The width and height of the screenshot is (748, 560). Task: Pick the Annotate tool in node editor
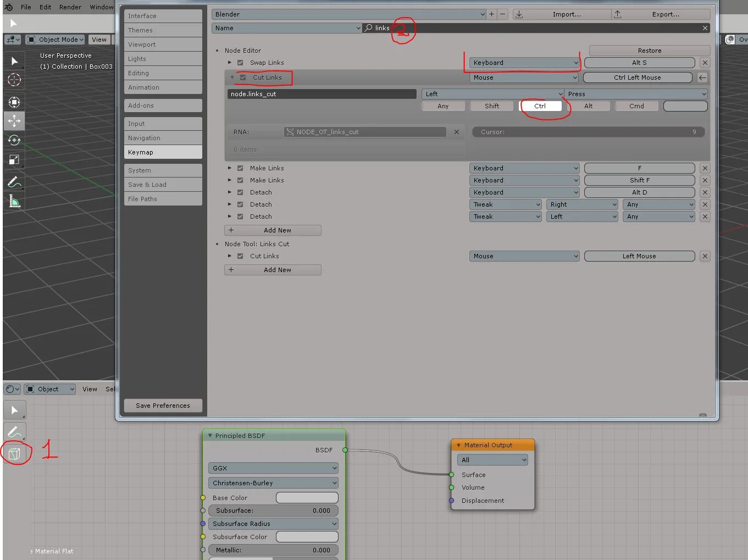[x=15, y=431]
